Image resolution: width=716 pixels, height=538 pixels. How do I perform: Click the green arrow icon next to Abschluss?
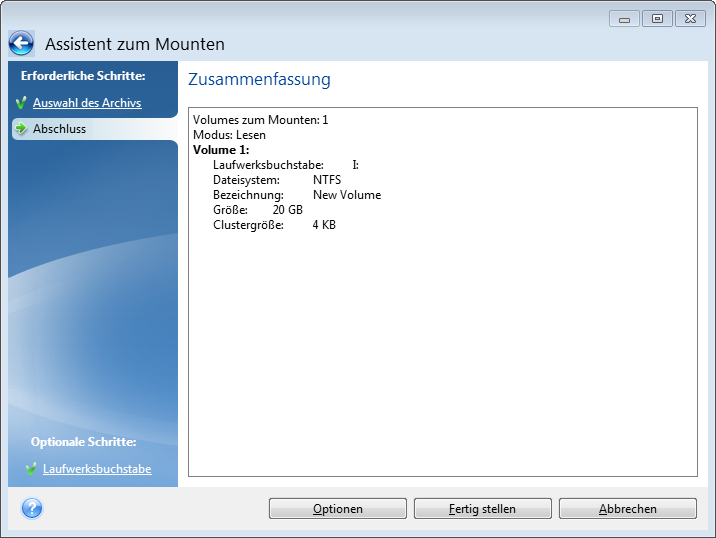pyautogui.click(x=21, y=128)
